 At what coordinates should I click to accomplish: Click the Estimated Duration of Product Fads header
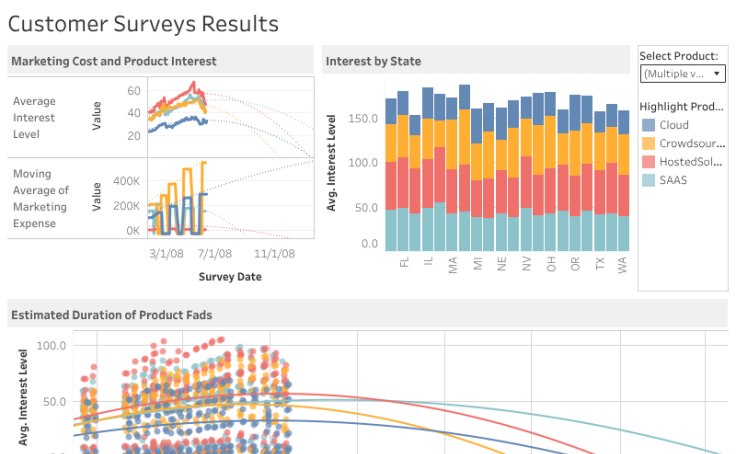(112, 315)
